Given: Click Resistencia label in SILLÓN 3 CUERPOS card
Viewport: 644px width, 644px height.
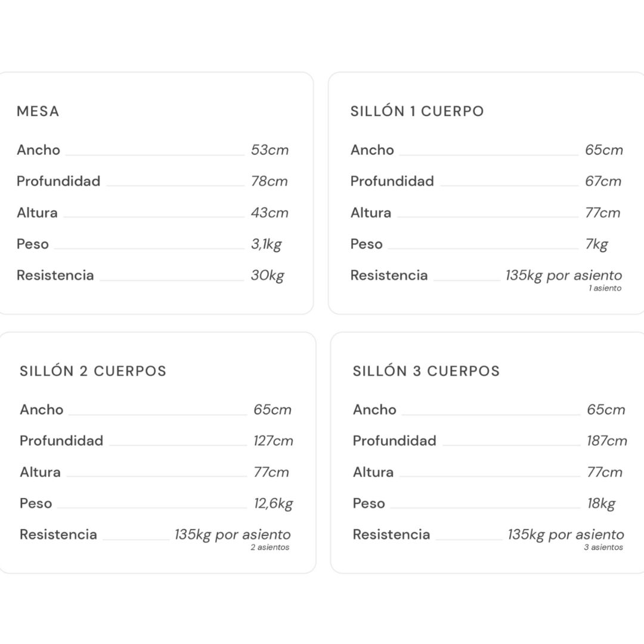Looking at the screenshot, I should [x=391, y=535].
